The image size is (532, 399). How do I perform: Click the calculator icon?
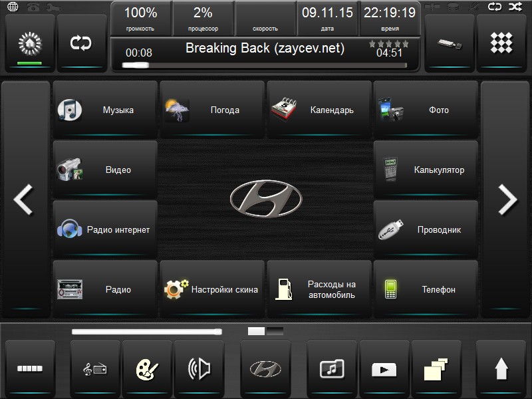pyautogui.click(x=390, y=169)
